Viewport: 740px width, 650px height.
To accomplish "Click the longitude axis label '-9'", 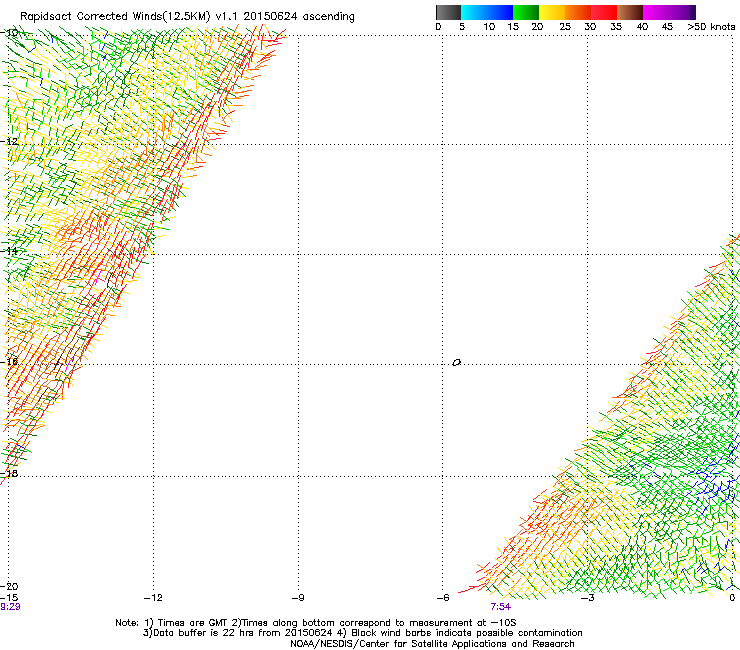I will (x=298, y=598).
